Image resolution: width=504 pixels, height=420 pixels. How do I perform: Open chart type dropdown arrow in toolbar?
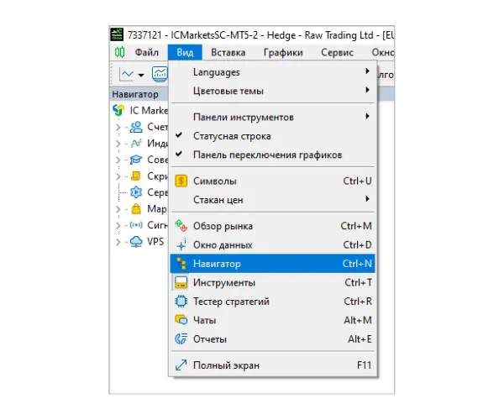coord(140,75)
